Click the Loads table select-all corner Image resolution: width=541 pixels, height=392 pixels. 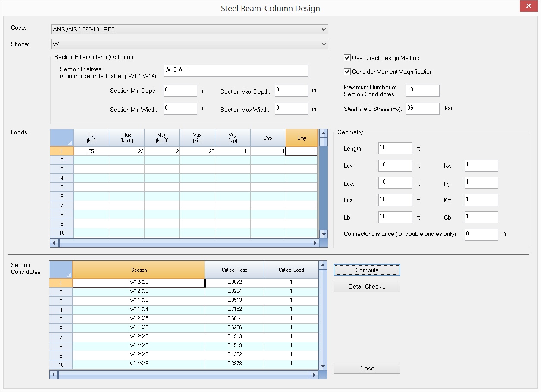(x=62, y=138)
